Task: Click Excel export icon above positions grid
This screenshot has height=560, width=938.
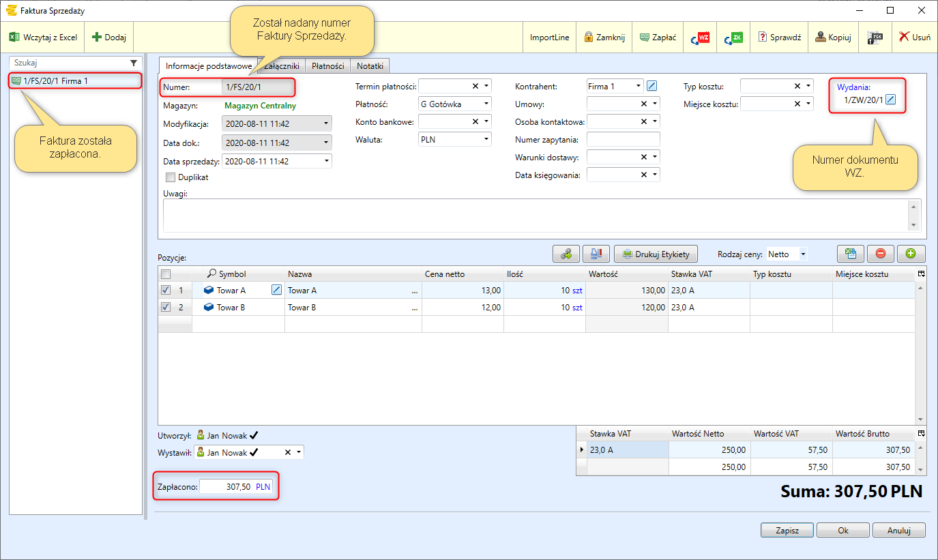Action: point(850,254)
